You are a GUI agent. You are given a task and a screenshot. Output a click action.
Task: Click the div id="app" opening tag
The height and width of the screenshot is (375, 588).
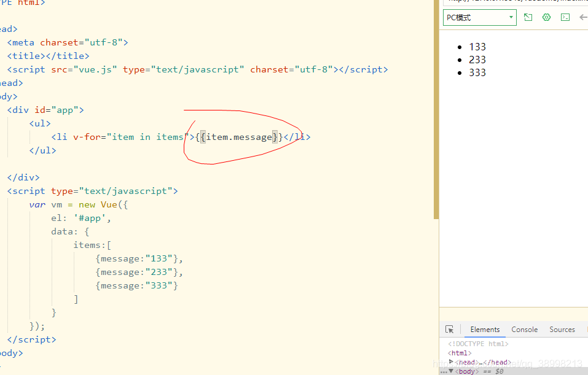click(45, 110)
